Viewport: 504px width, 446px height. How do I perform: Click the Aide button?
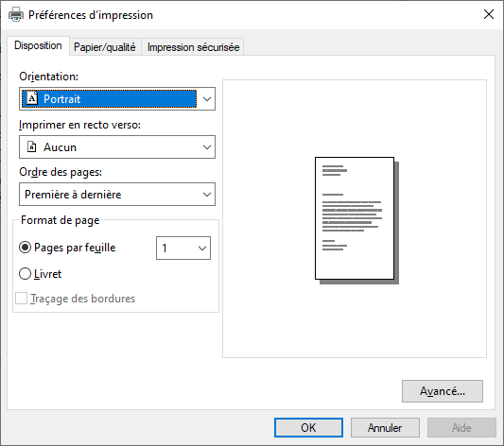coord(461,427)
